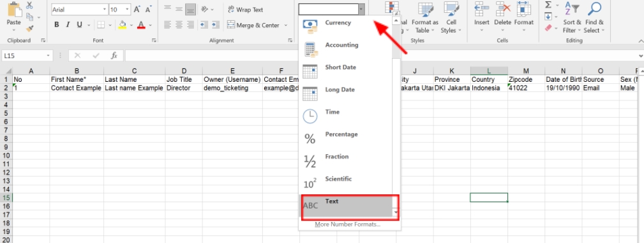Click cell containing 'demo_ticketing'
The height and width of the screenshot is (243, 644).
232,88
